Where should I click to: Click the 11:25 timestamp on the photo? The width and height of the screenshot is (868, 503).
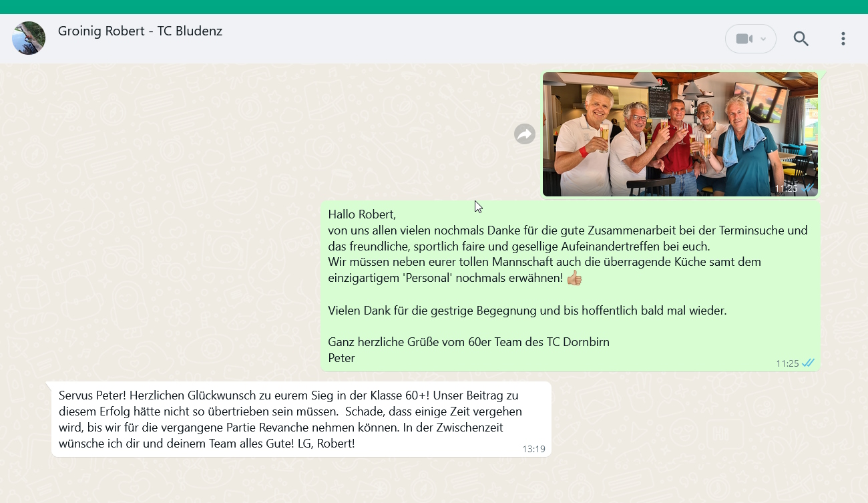click(x=788, y=188)
